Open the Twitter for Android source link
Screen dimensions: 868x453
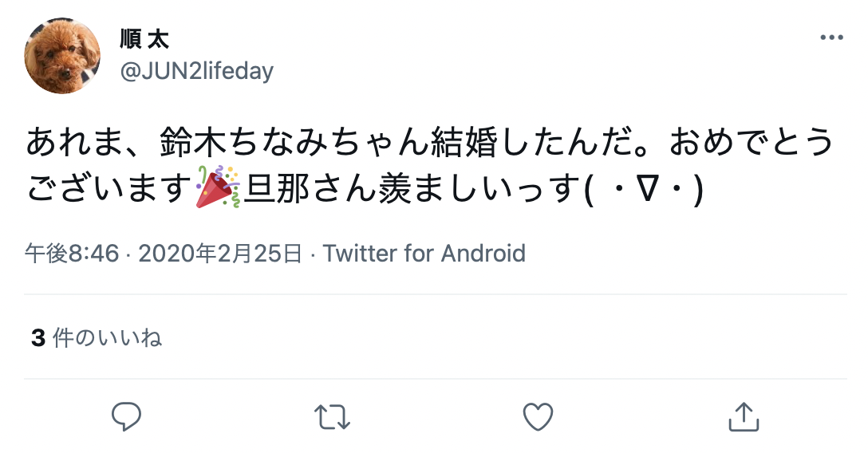coord(424,254)
